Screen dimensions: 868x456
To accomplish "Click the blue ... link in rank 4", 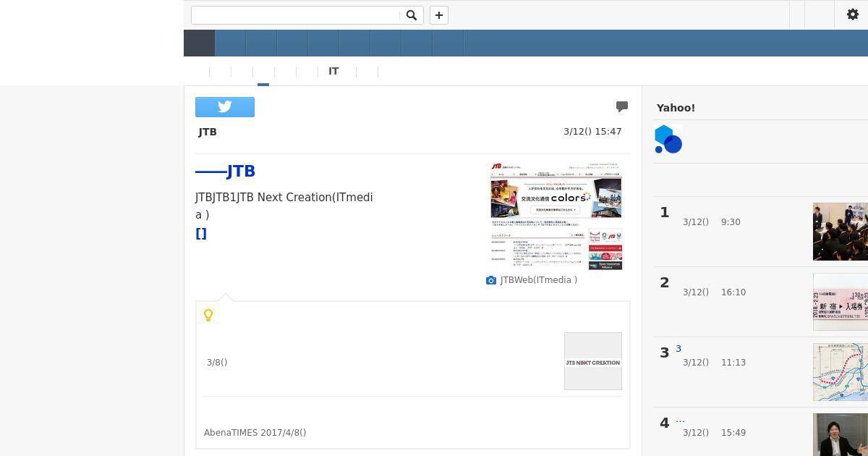I will [680, 419].
